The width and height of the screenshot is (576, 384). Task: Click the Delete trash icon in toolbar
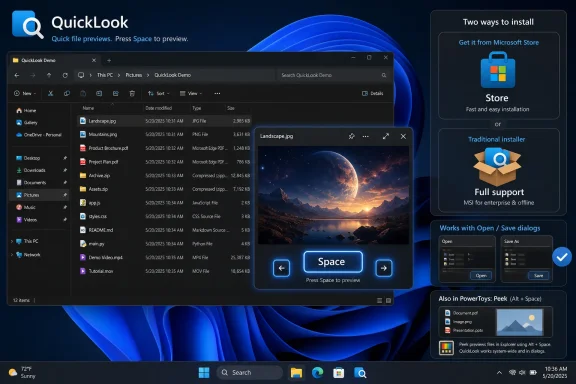pos(132,93)
